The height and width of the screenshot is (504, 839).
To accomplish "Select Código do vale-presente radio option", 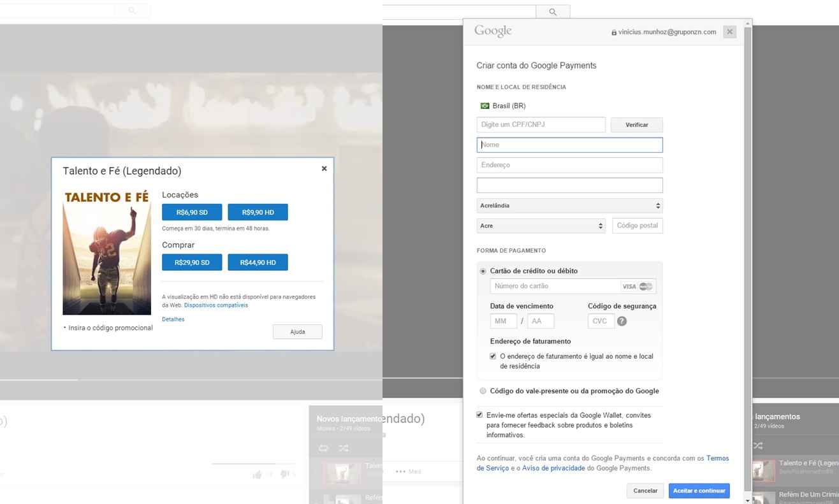I will pos(483,391).
